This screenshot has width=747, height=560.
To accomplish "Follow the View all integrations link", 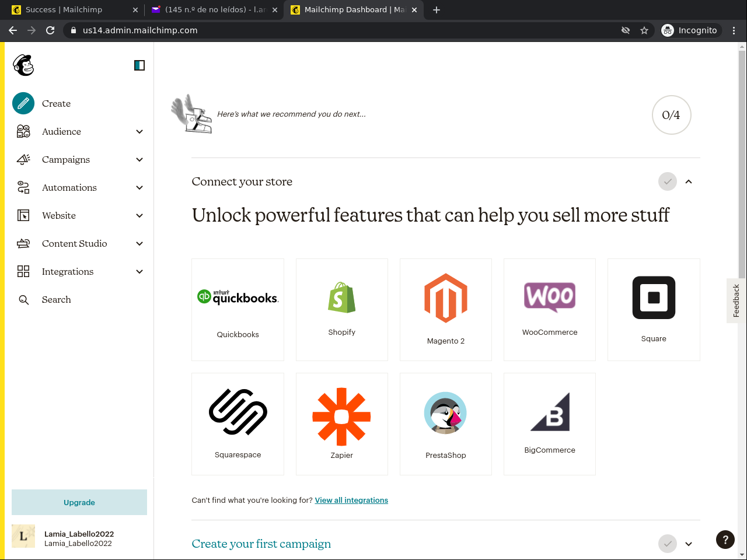I will click(351, 501).
